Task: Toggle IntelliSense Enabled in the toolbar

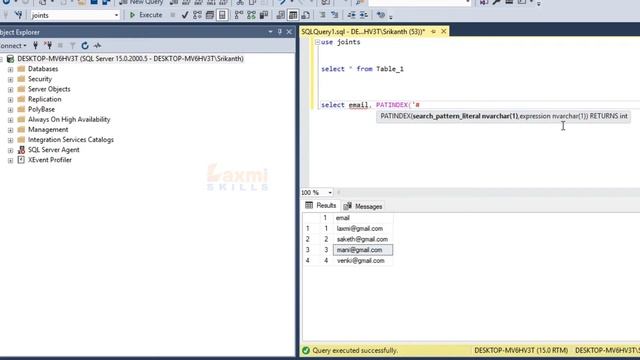Action: (222, 15)
